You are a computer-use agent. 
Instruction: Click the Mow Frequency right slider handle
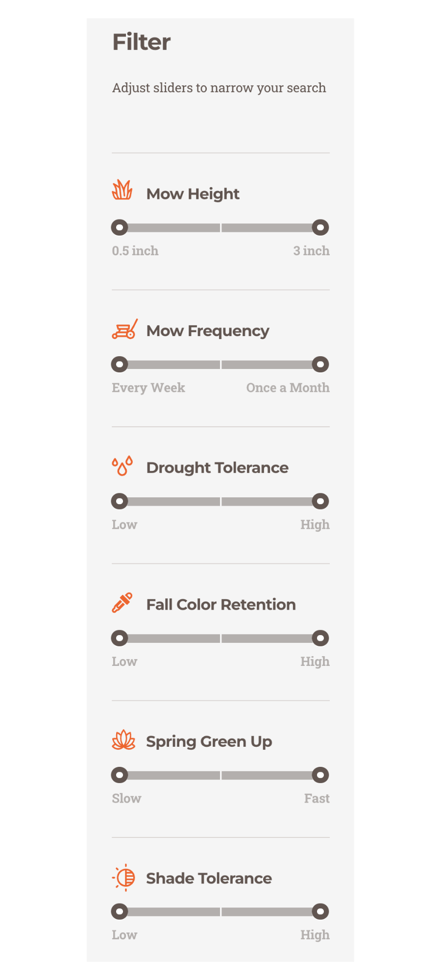[320, 364]
